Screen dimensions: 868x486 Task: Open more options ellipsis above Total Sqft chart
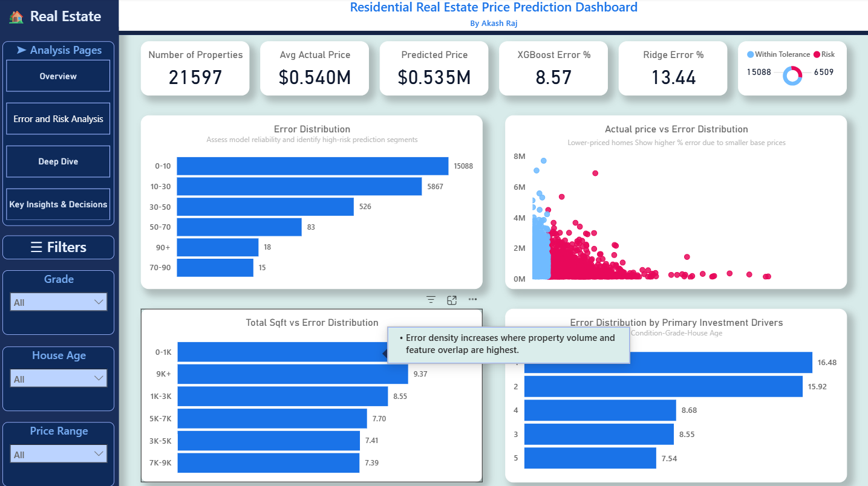[472, 299]
